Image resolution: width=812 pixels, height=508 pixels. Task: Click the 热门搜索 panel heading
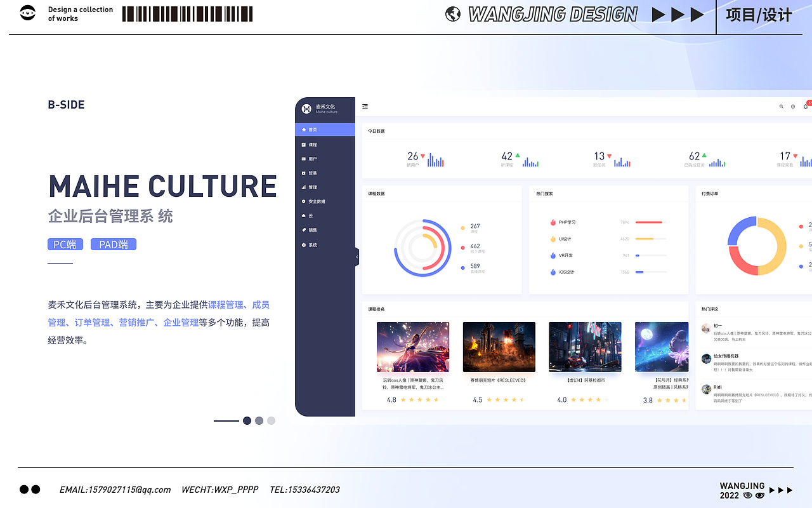544,194
